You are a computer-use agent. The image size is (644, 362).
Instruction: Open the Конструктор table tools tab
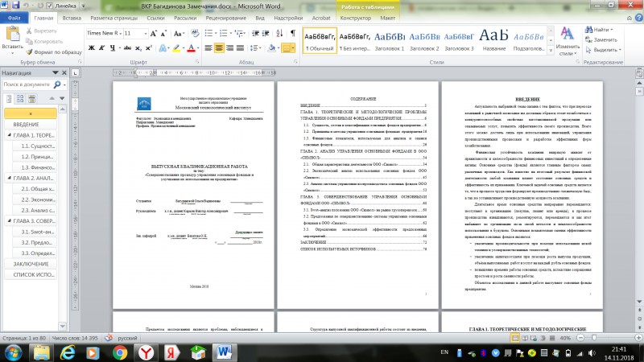click(355, 18)
